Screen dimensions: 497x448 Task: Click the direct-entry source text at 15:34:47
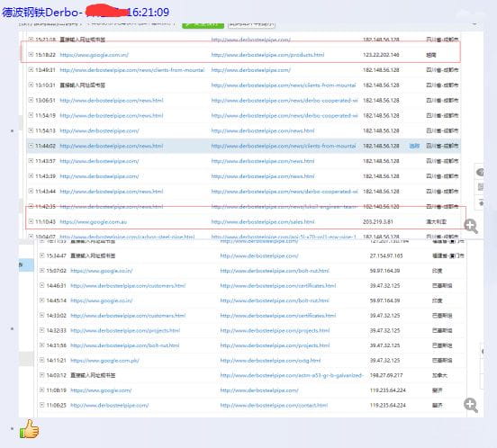click(93, 255)
